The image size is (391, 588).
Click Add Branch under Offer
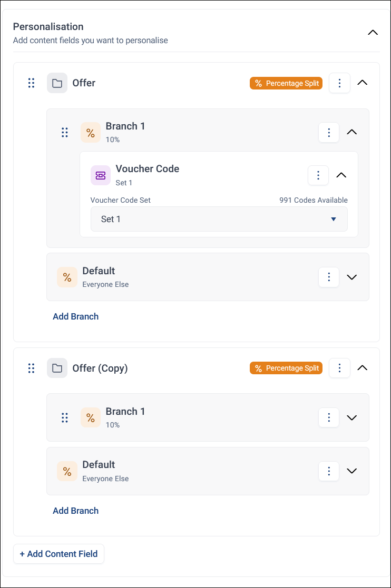point(75,316)
